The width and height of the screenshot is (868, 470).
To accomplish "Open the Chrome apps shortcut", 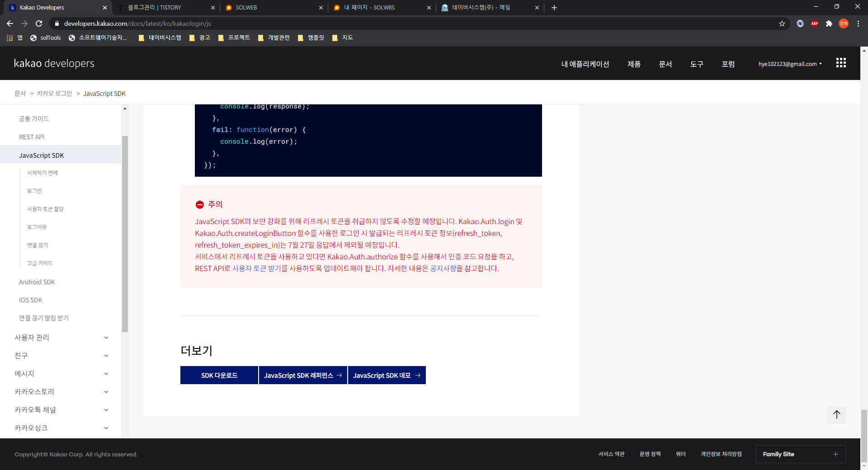I will click(14, 38).
